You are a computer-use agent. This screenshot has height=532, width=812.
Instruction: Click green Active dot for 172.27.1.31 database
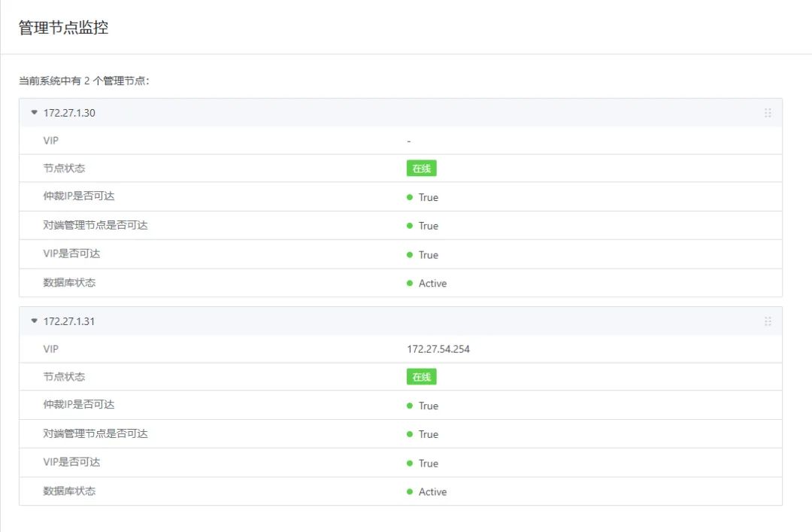[410, 492]
